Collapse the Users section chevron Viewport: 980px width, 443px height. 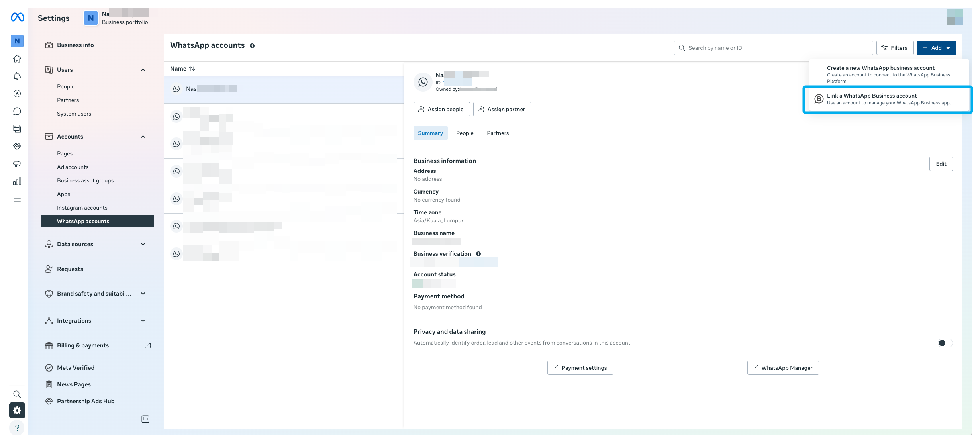click(x=143, y=70)
